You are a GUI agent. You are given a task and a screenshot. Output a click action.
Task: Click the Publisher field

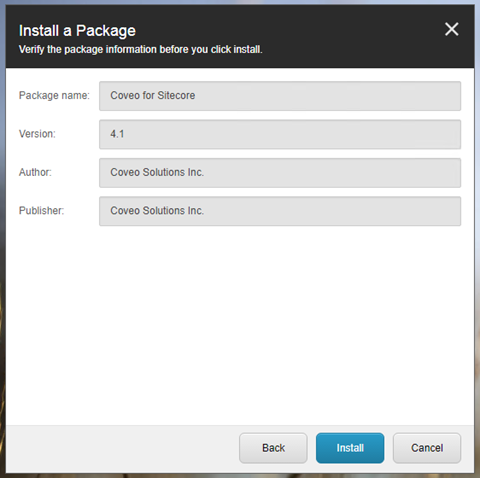(x=280, y=211)
